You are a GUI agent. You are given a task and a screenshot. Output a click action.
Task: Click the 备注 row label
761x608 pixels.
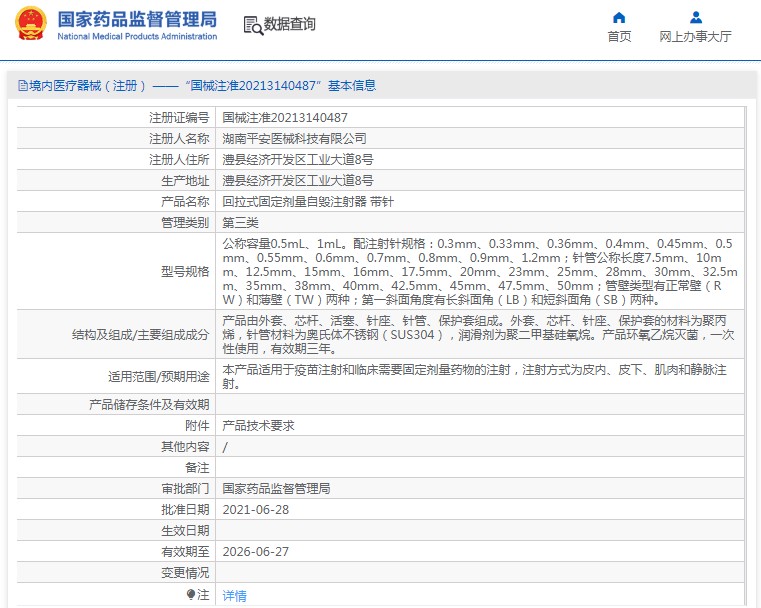(x=197, y=468)
